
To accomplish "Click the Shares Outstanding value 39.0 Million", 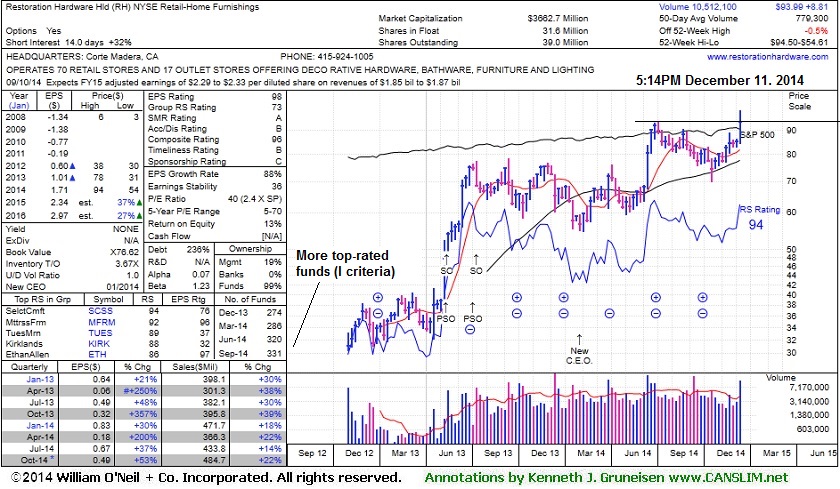I will [565, 42].
